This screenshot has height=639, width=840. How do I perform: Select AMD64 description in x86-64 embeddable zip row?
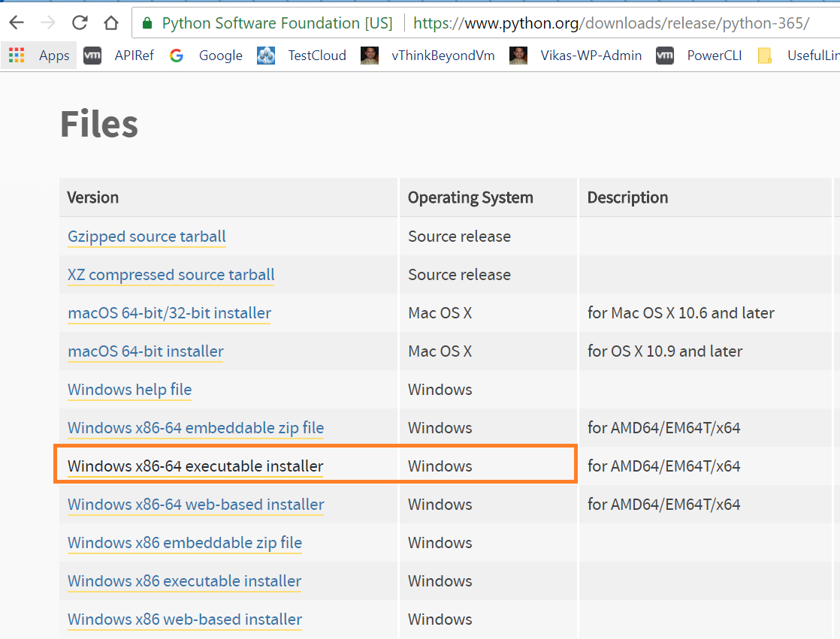663,428
